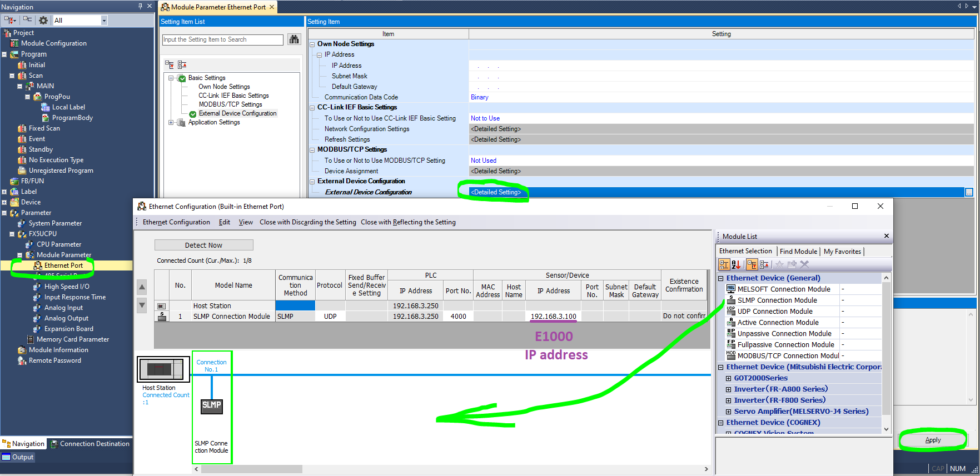Click the Detect Now button
The height and width of the screenshot is (476, 980).
click(x=203, y=245)
